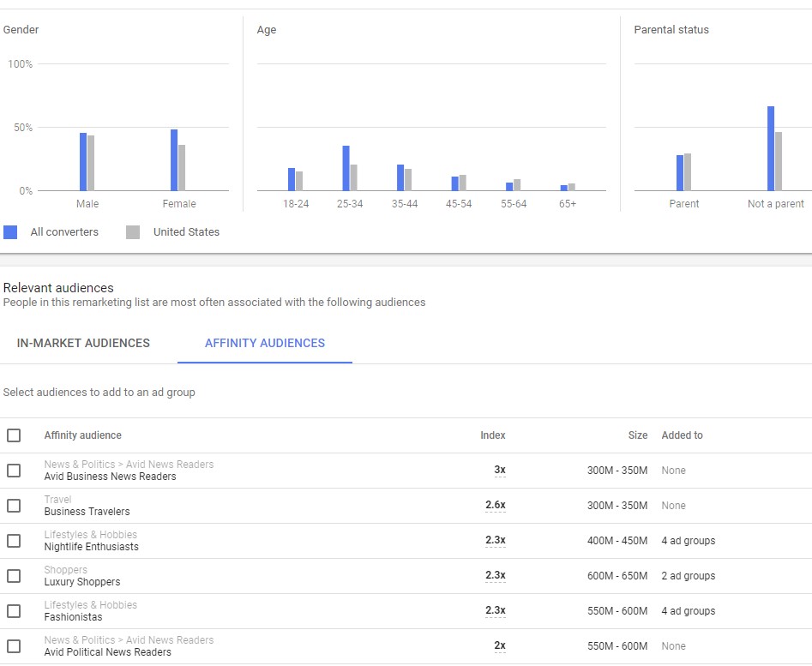The width and height of the screenshot is (812, 666).
Task: Click the Luxury Shoppers audience name
Action: (81, 582)
